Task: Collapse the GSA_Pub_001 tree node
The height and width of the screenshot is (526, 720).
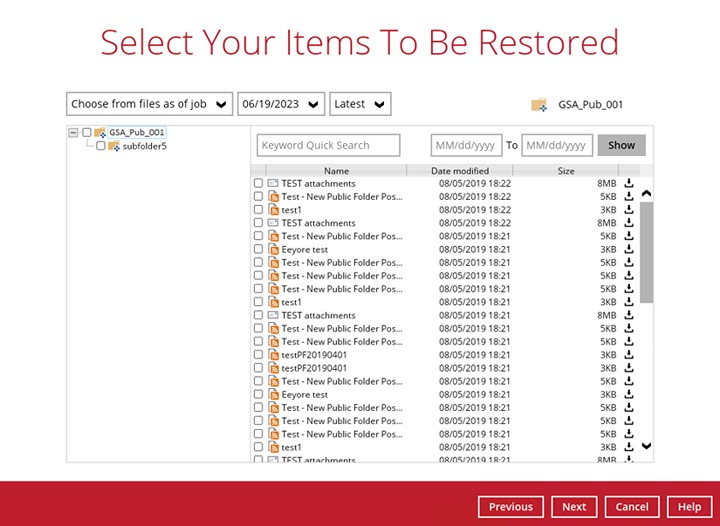Action: (x=73, y=132)
